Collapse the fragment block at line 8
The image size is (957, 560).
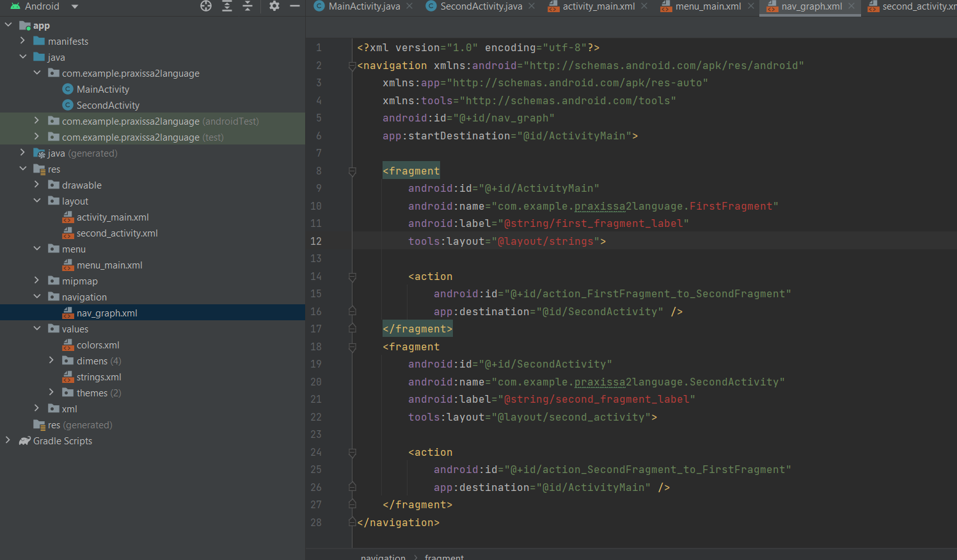[352, 171]
